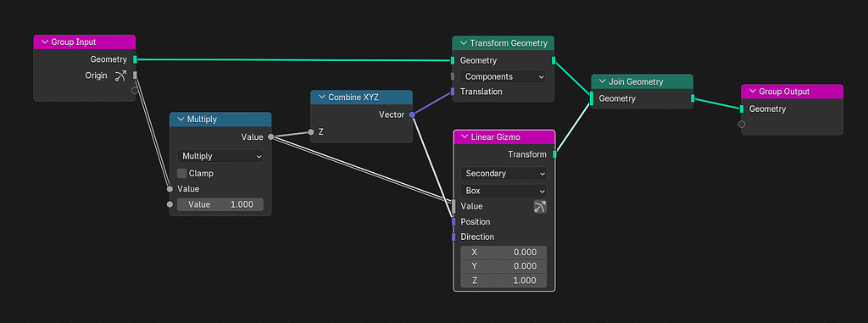Collapse the Linear Gizmo node
The width and height of the screenshot is (868, 323).
(x=465, y=136)
